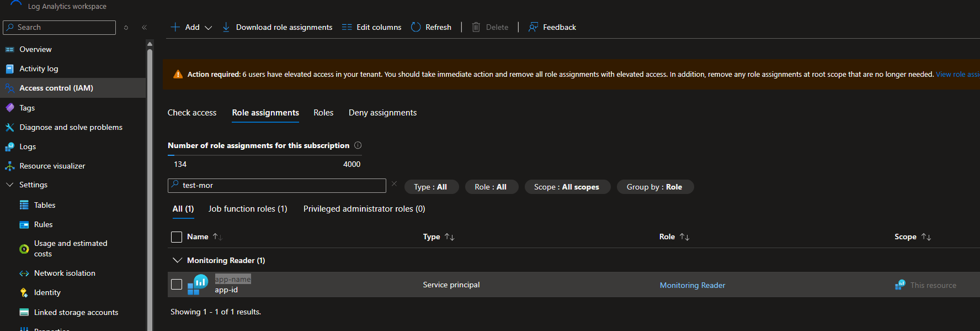The image size is (980, 331).
Task: Open the Deny assignments tab
Action: click(x=382, y=113)
